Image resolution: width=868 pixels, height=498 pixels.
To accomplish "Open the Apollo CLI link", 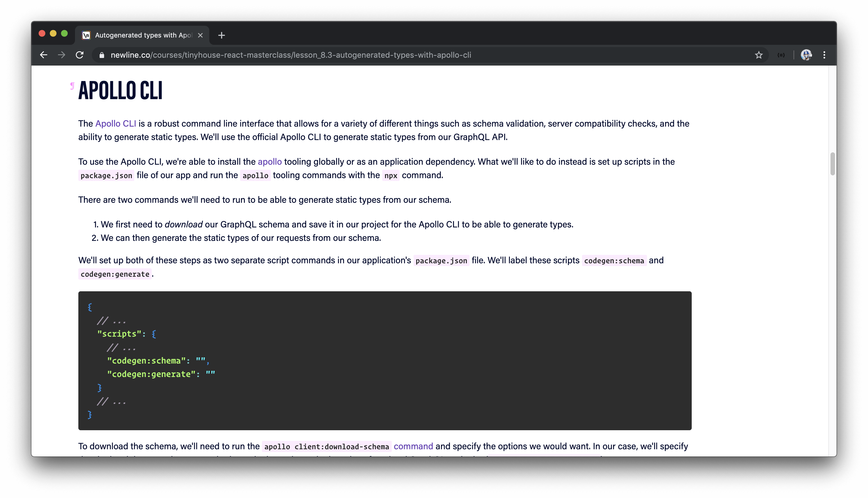I will (x=116, y=124).
